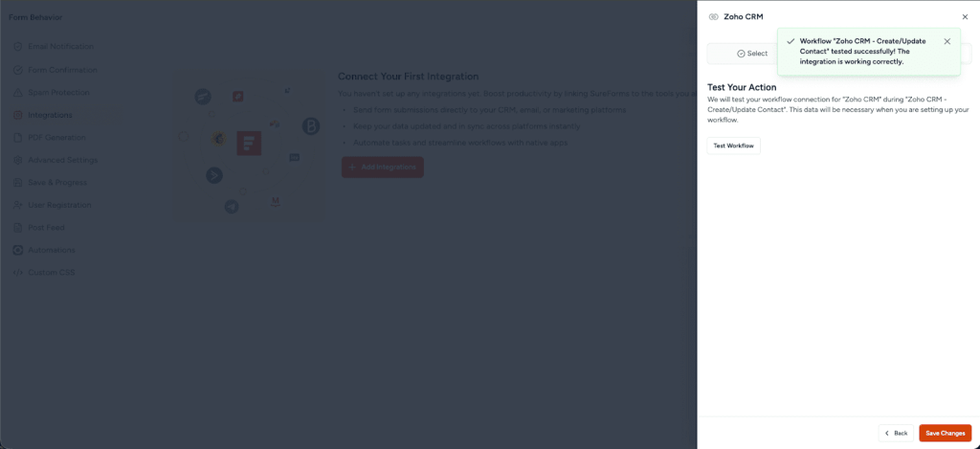Dismiss the success toast notification
980x449 pixels.
947,41
